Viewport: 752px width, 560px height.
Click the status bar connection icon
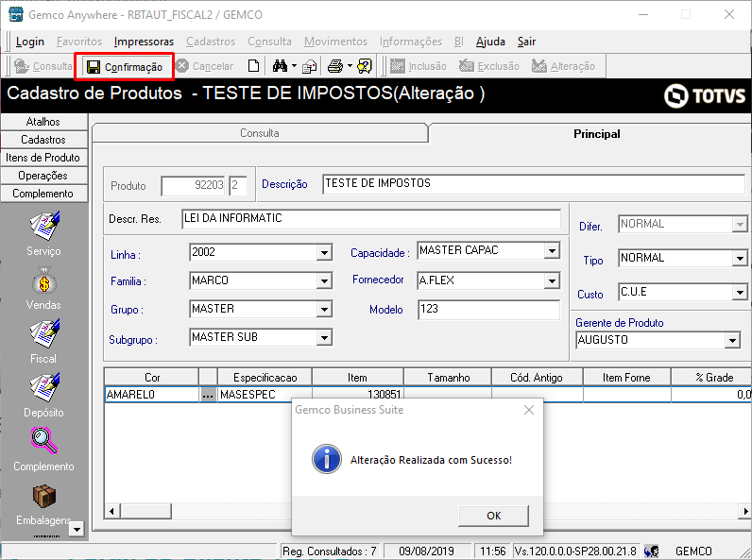651,552
